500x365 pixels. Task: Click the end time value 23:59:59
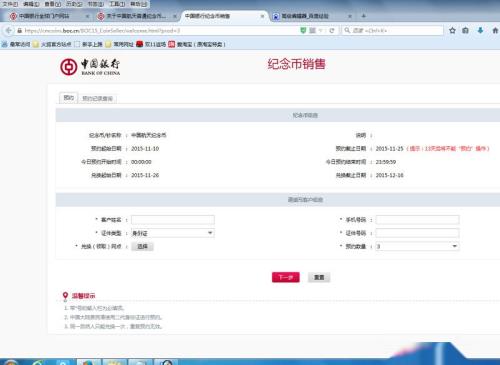pyautogui.click(x=386, y=162)
